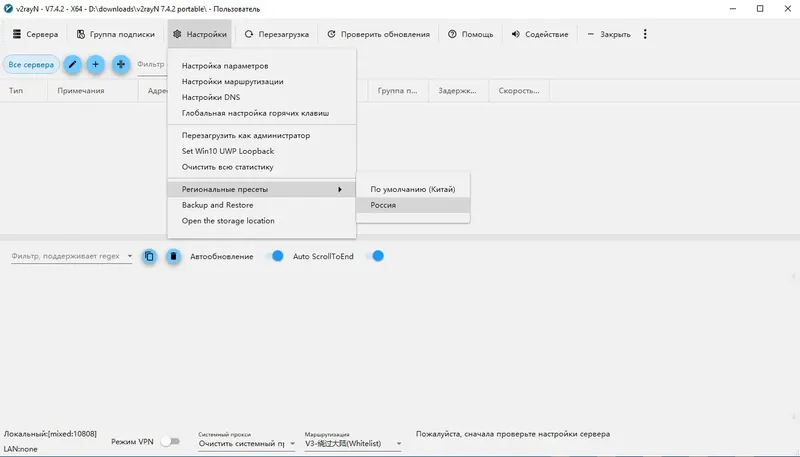Choose Open the storage location
This screenshot has width=800, height=457.
262,221
